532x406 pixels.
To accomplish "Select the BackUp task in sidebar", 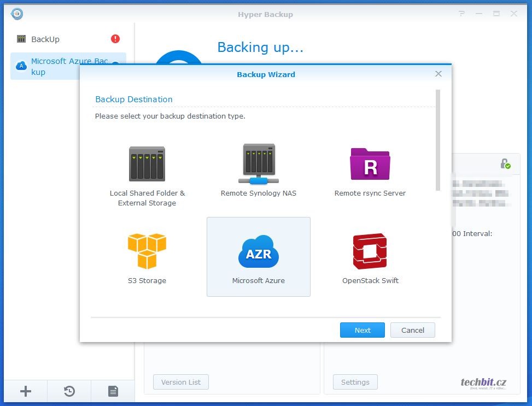I will pyautogui.click(x=45, y=39).
